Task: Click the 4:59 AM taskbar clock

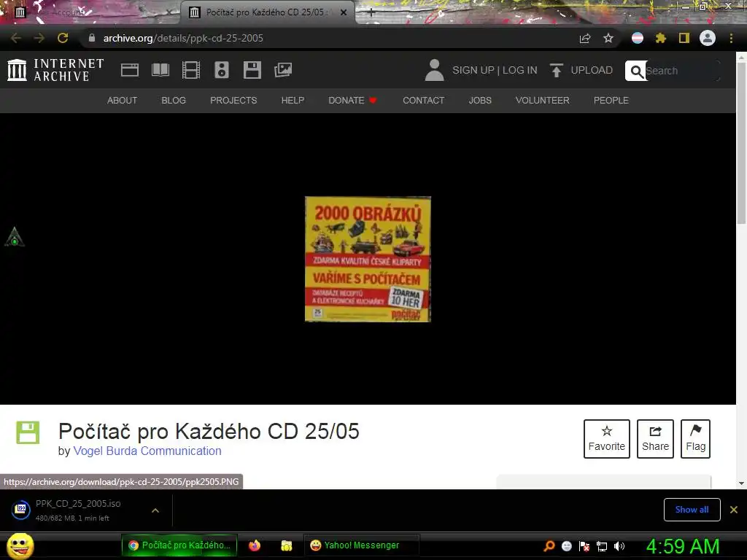Action: (x=682, y=546)
